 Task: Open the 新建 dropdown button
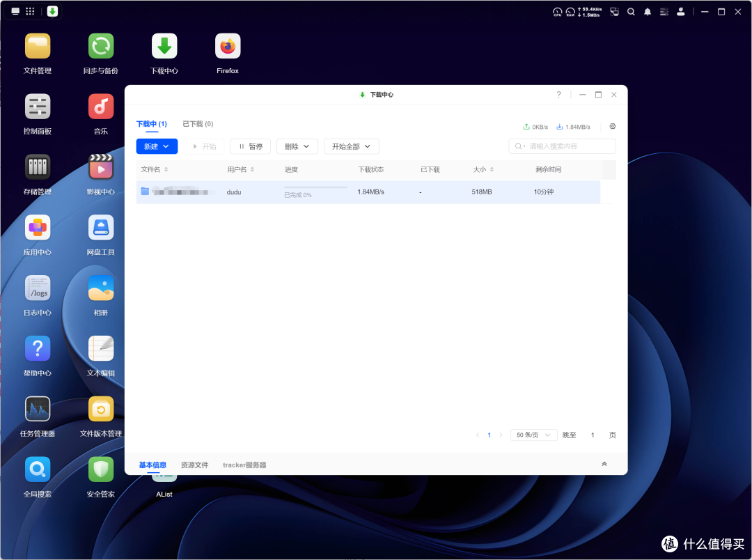tap(157, 146)
